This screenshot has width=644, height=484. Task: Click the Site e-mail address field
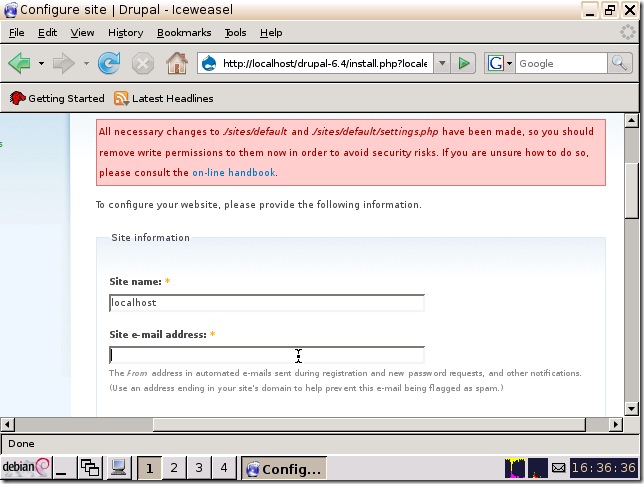[x=267, y=355]
